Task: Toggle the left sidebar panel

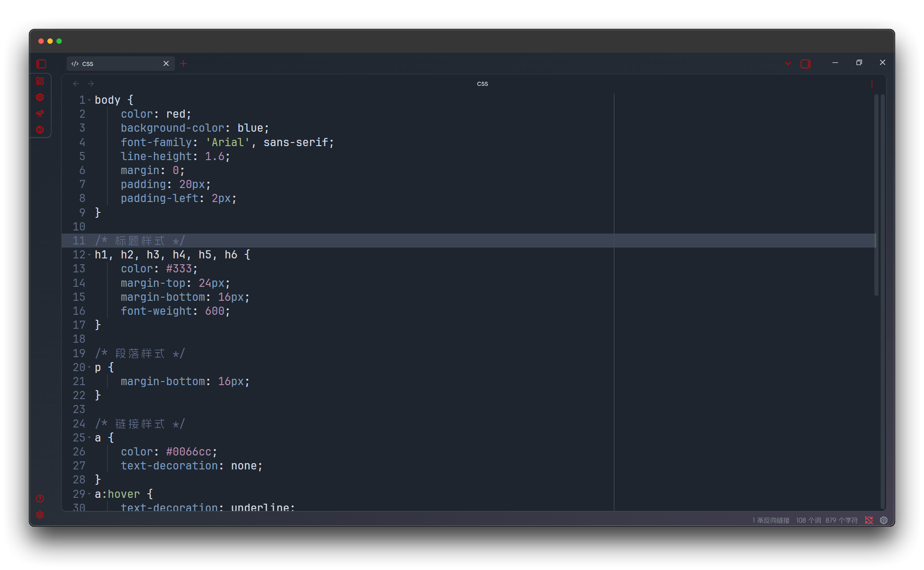Action: coord(41,64)
